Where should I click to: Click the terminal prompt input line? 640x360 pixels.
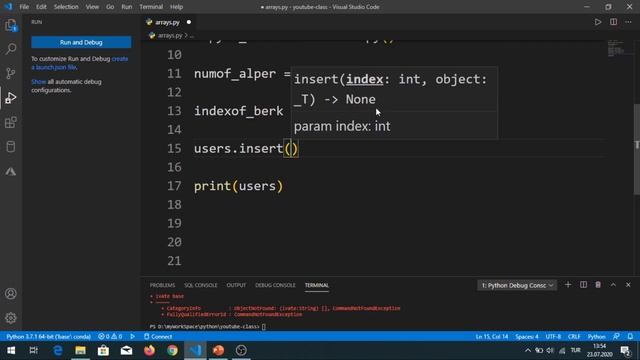point(208,327)
